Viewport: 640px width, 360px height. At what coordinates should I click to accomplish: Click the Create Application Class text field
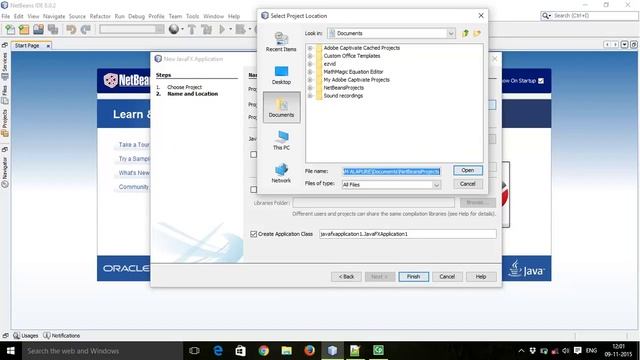408,234
